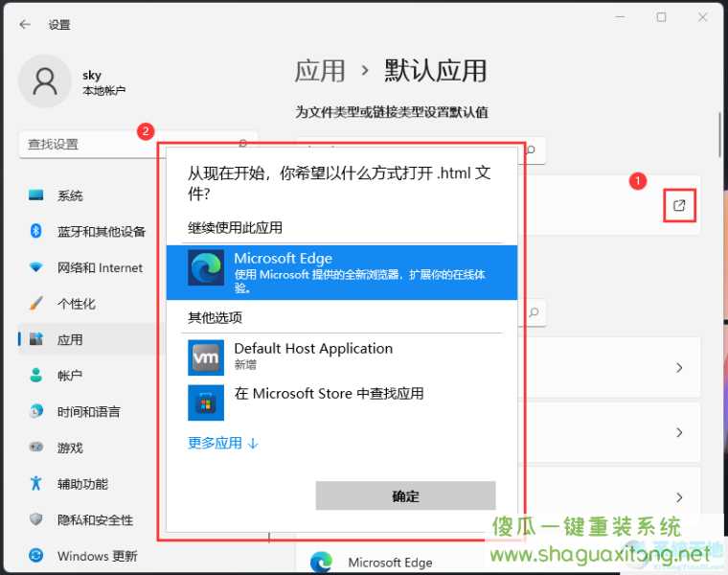Click the back arrow in Settings

click(x=25, y=24)
